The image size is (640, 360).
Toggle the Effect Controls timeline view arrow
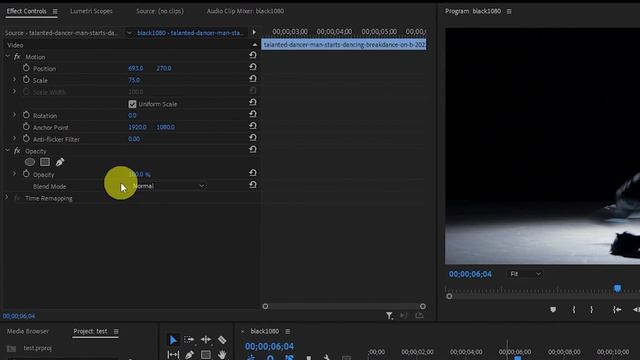[254, 32]
